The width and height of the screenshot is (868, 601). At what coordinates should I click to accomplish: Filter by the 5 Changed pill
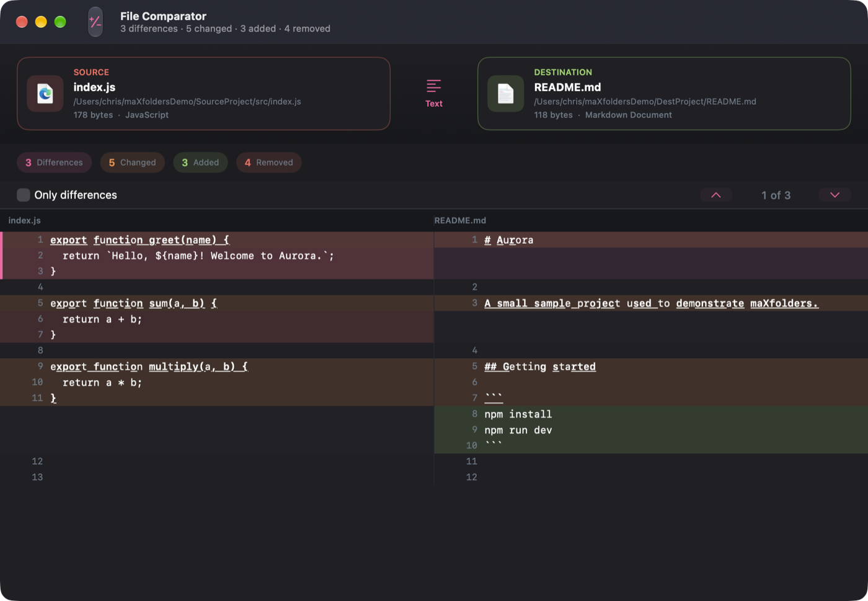tap(132, 162)
